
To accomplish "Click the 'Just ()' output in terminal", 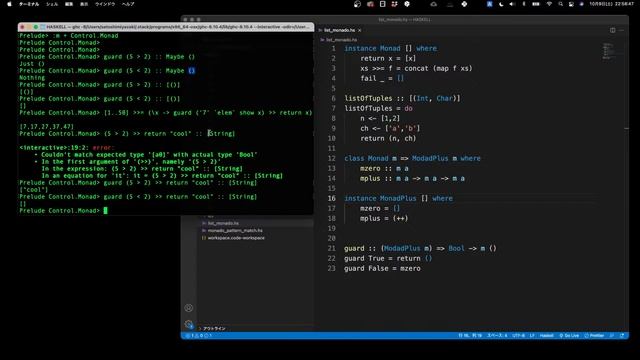I will pos(32,64).
